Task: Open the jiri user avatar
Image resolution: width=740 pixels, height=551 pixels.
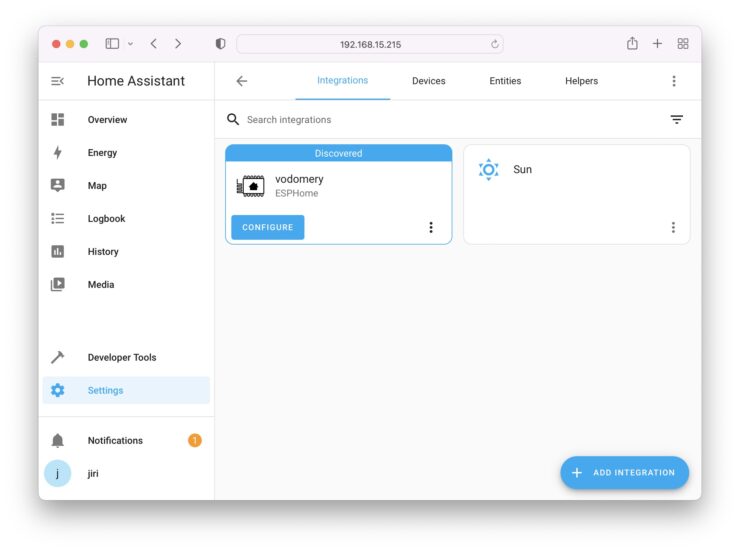Action: tap(58, 473)
